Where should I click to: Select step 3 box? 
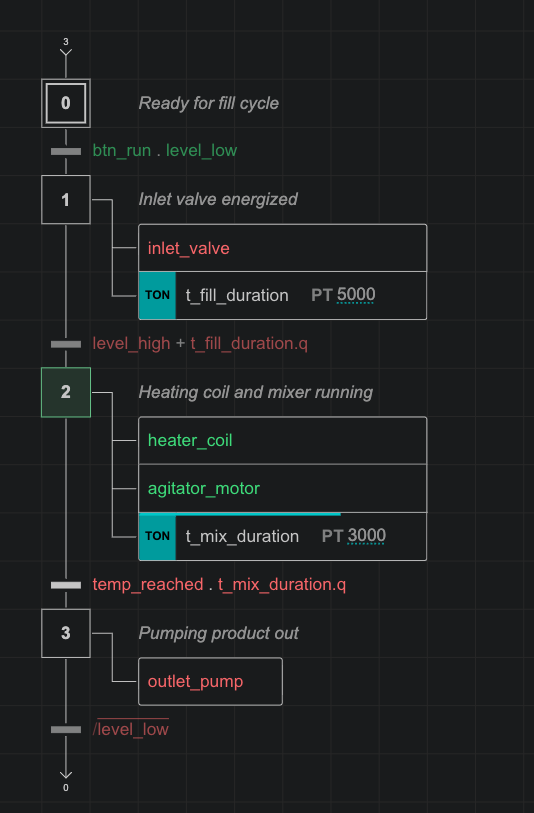click(x=66, y=633)
